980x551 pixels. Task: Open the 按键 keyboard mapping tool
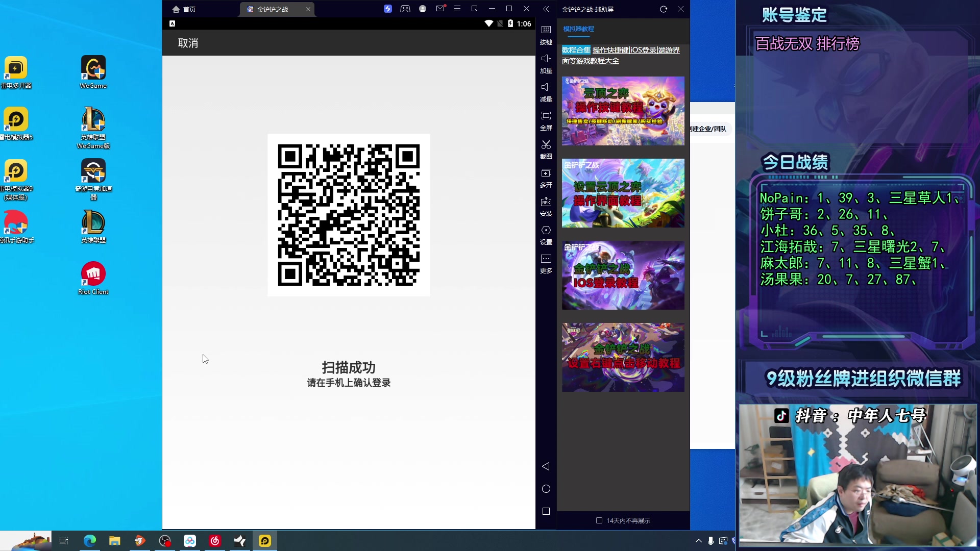[x=546, y=35]
